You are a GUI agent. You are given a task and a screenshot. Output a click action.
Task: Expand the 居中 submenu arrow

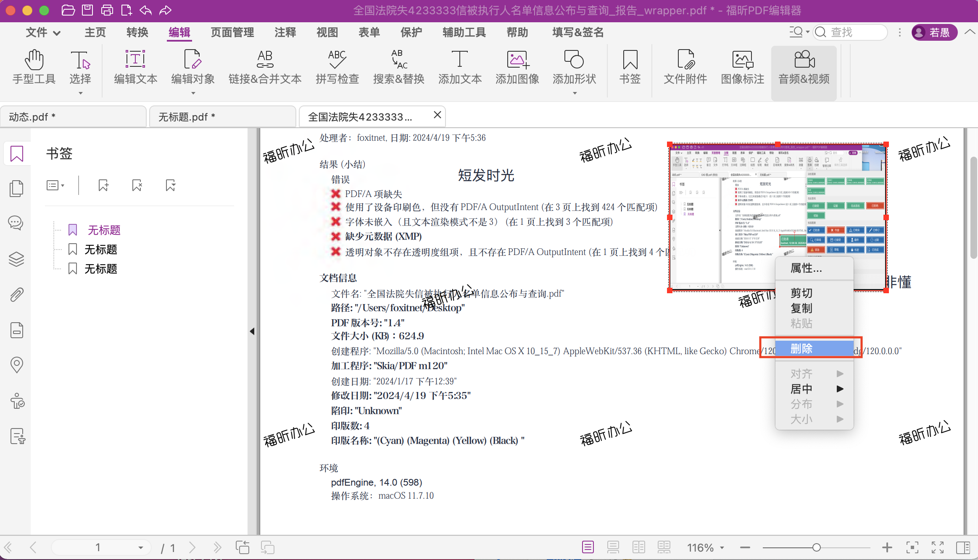pyautogui.click(x=840, y=389)
